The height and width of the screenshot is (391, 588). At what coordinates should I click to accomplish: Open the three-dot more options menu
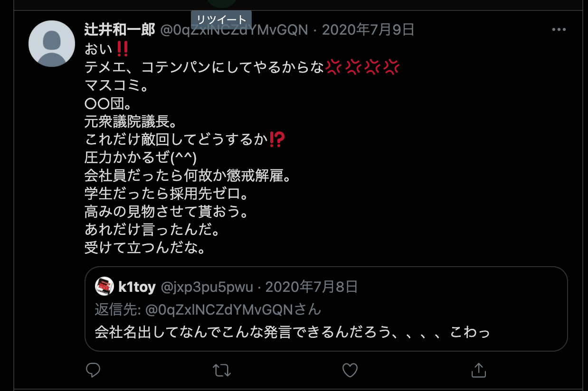[559, 29]
